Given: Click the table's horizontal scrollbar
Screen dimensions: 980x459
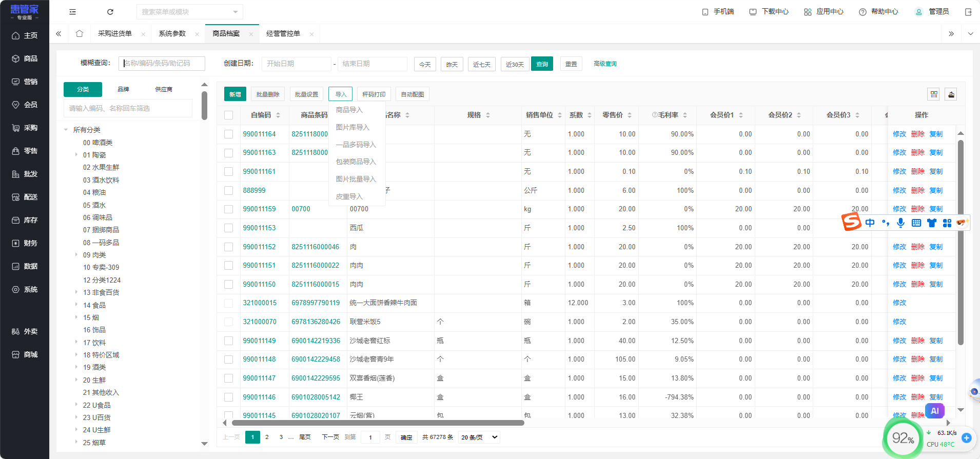Looking at the screenshot, I should click(378, 423).
